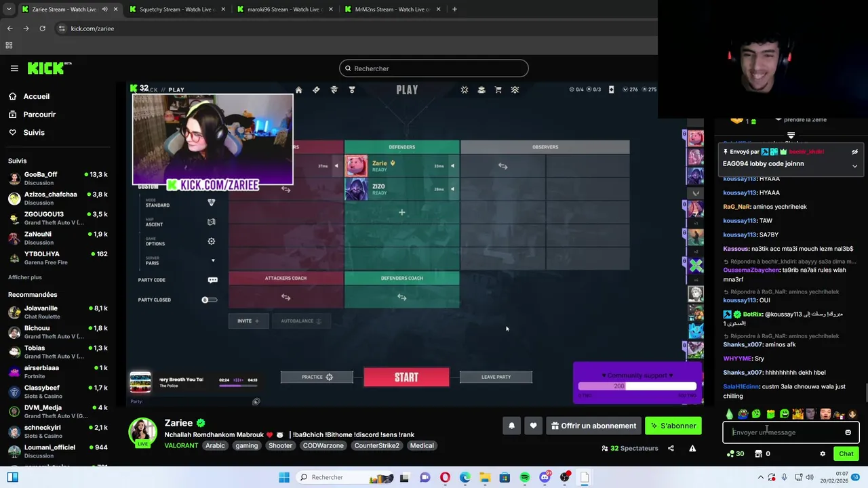This screenshot has width=868, height=488.
Task: Open the Kick hamburger menu
Action: pyautogui.click(x=14, y=68)
